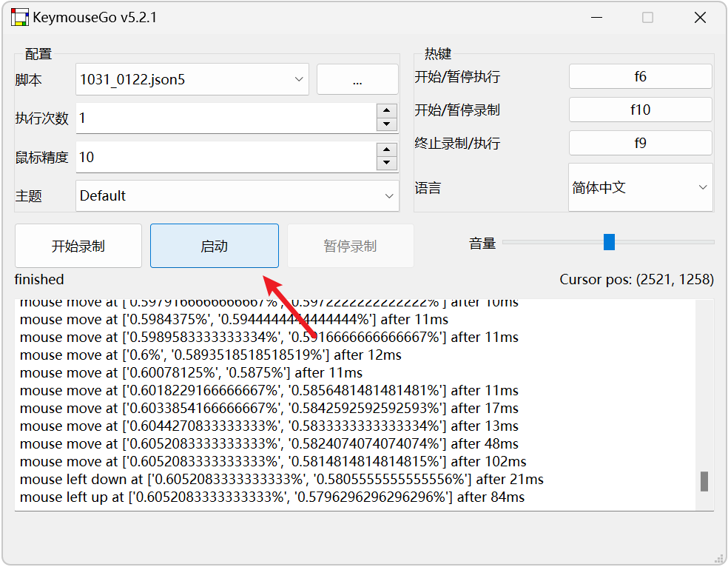
Task: Select the log line ending 'after 17ms'
Action: click(x=269, y=408)
